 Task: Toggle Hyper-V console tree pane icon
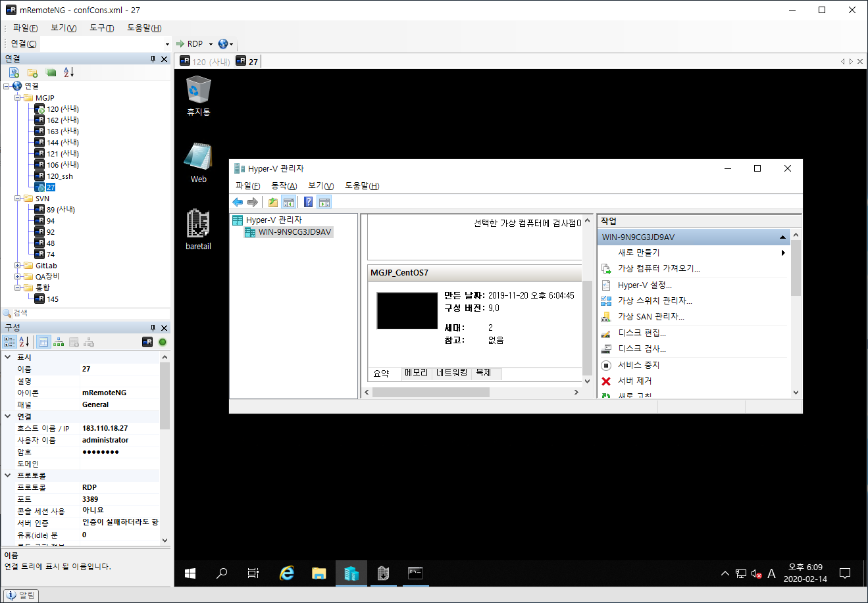tap(288, 203)
